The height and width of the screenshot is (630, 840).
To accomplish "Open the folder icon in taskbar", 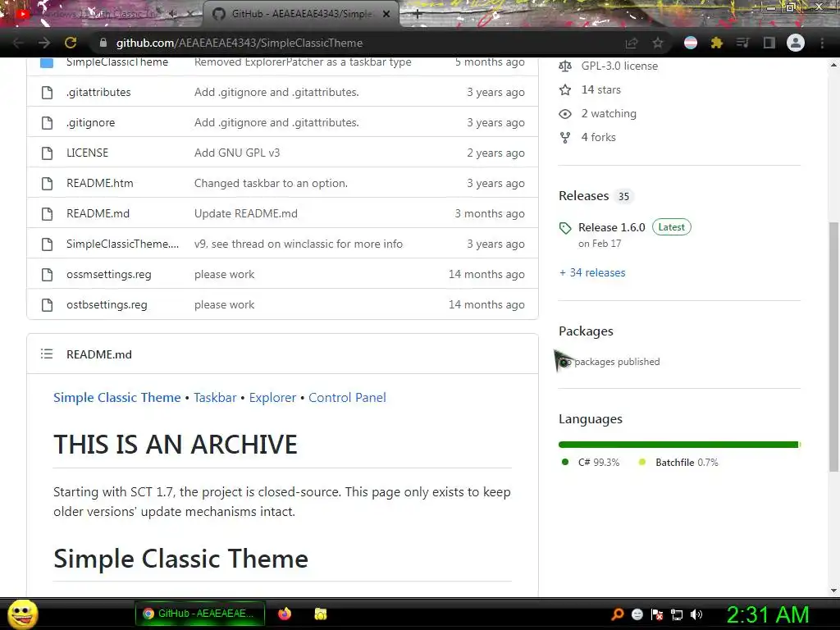I will point(321,614).
